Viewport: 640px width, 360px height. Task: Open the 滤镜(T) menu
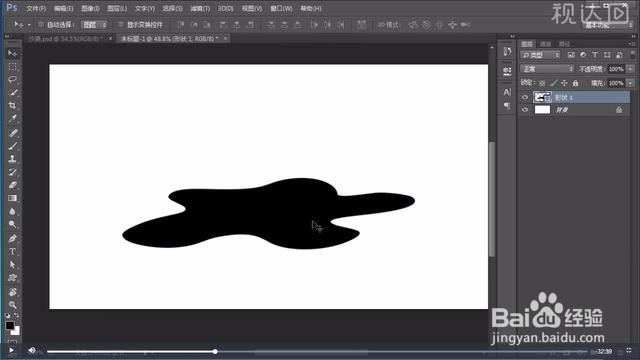tap(200, 8)
